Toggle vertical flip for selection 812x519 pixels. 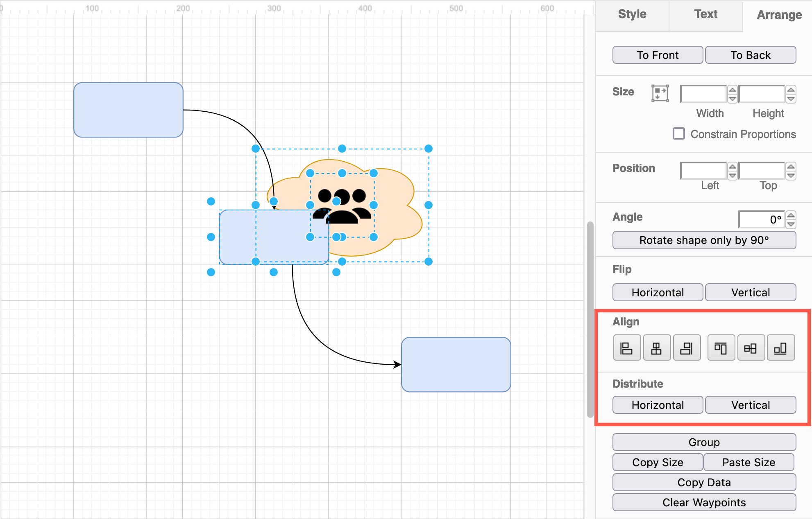click(x=751, y=292)
